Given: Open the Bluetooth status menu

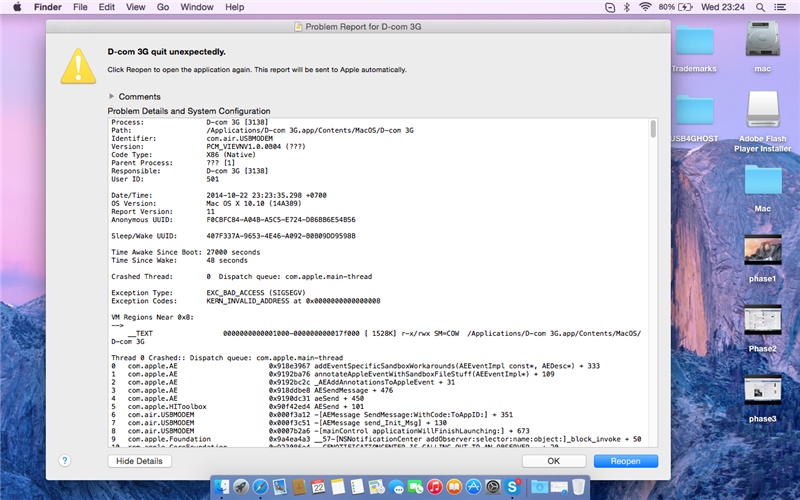Looking at the screenshot, I should click(x=626, y=7).
